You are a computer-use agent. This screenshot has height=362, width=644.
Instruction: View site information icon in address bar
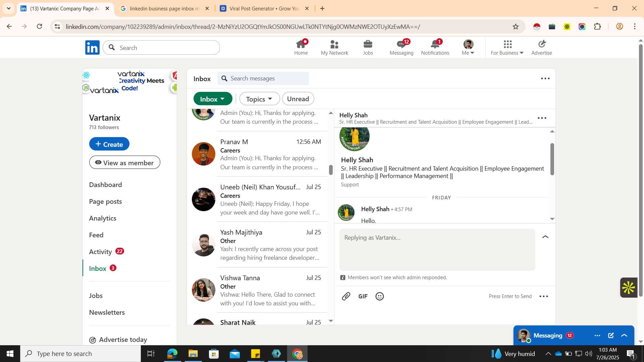click(57, 26)
